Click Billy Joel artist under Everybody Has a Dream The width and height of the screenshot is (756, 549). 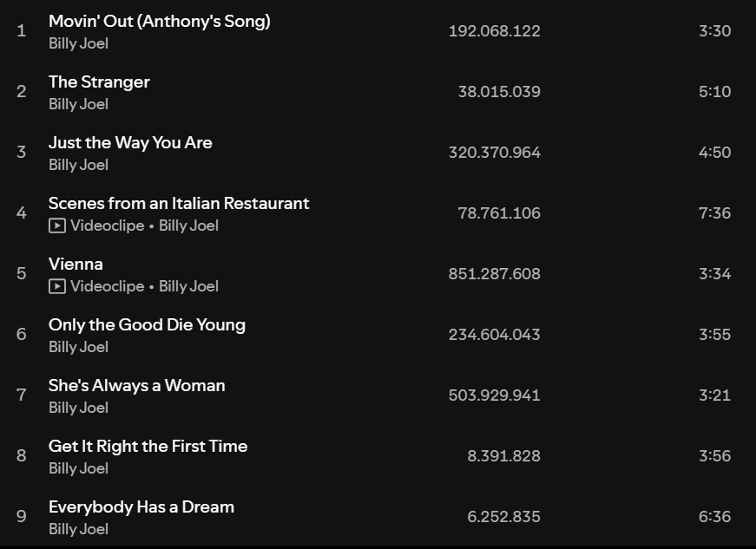coord(78,529)
